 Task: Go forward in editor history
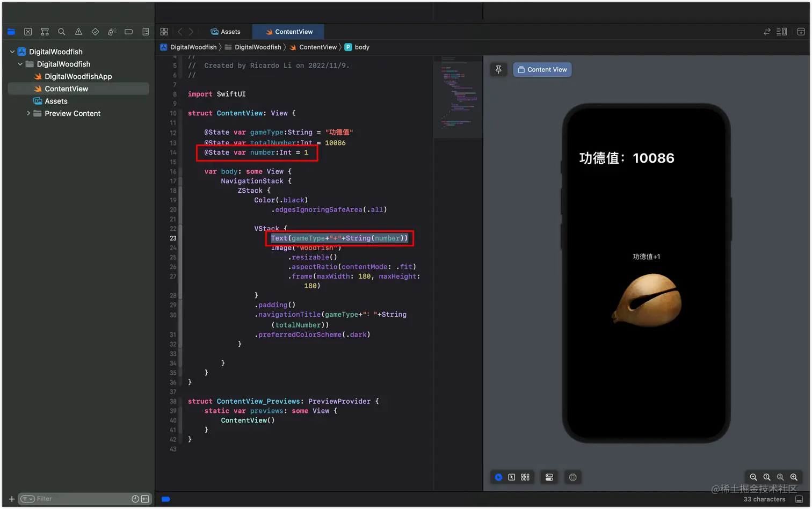pos(191,32)
